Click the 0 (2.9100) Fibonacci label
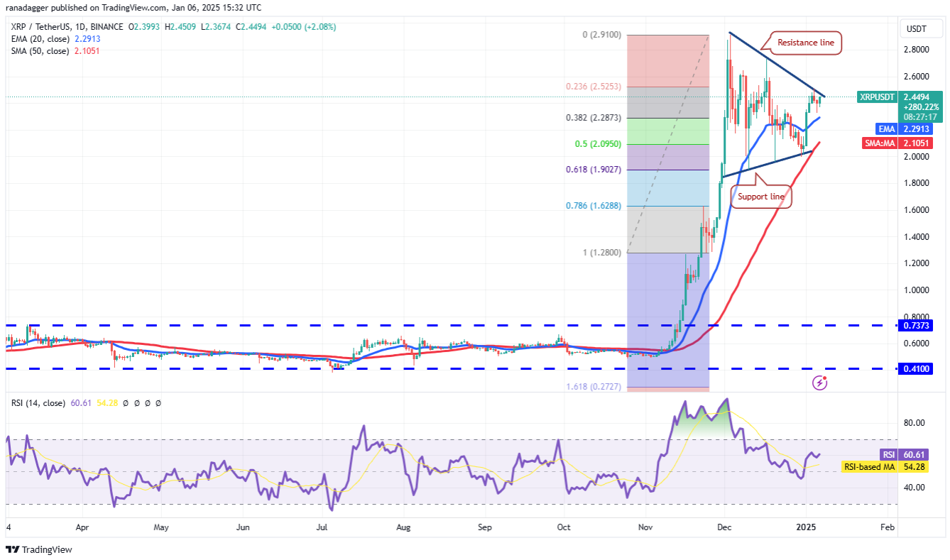This screenshot has height=560, width=950. click(604, 35)
